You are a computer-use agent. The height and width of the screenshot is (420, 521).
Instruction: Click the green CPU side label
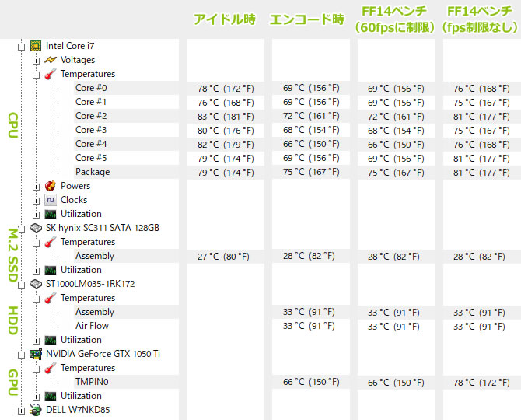tap(13, 125)
